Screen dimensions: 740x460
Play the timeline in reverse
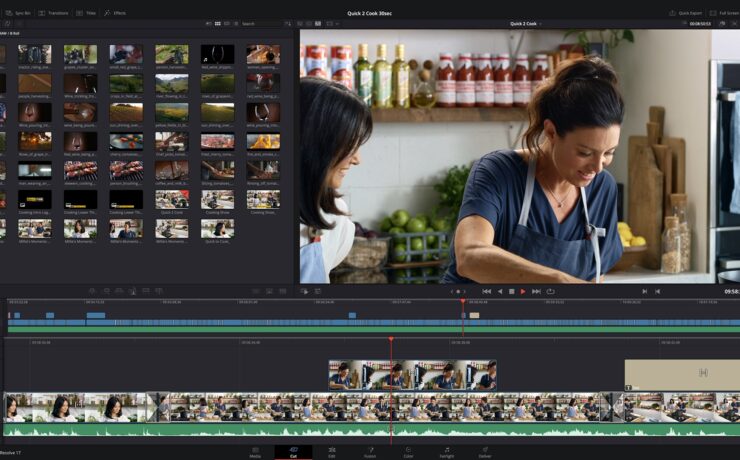click(x=500, y=292)
